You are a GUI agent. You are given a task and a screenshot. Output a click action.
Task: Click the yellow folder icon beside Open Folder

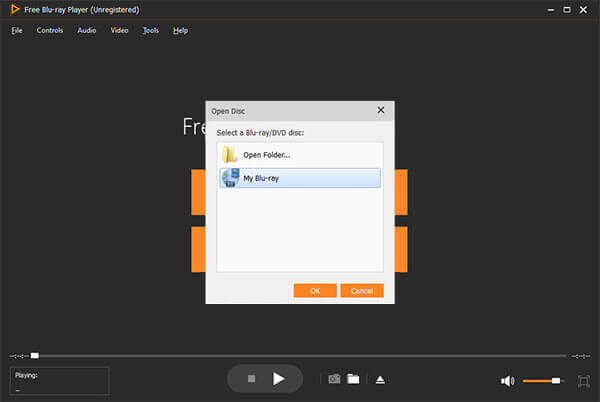click(230, 155)
